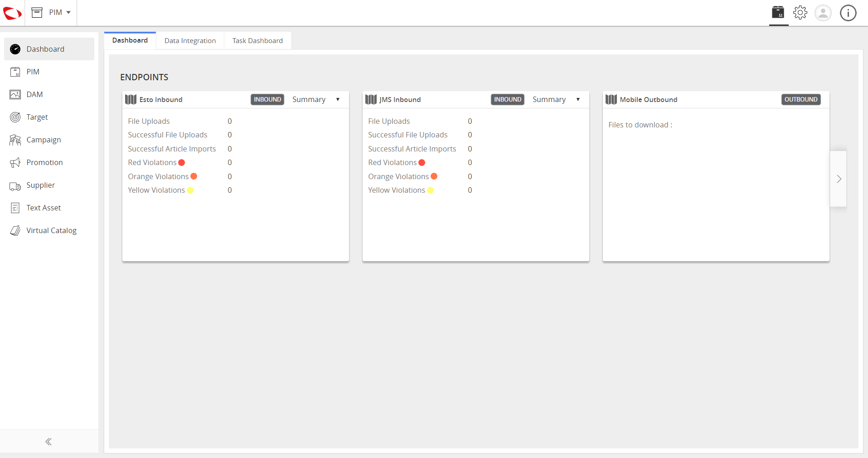The image size is (868, 458).
Task: Click File Uploads in Esto Inbound
Action: [149, 121]
